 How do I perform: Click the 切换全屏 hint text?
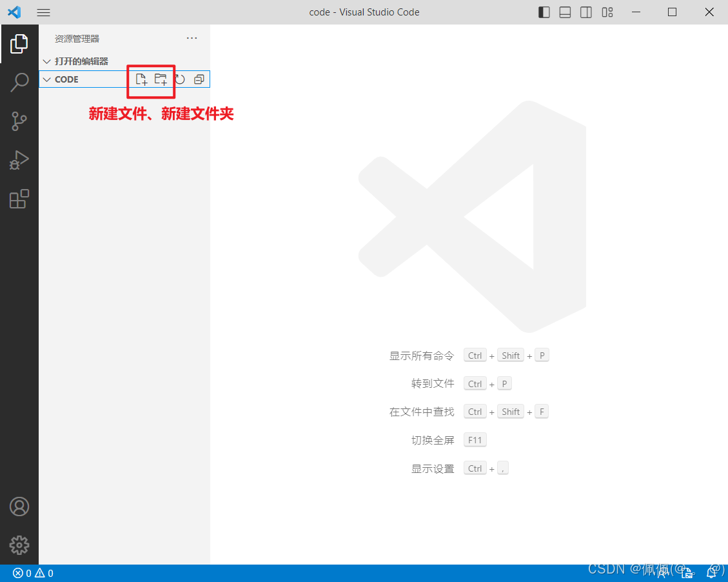pos(433,440)
